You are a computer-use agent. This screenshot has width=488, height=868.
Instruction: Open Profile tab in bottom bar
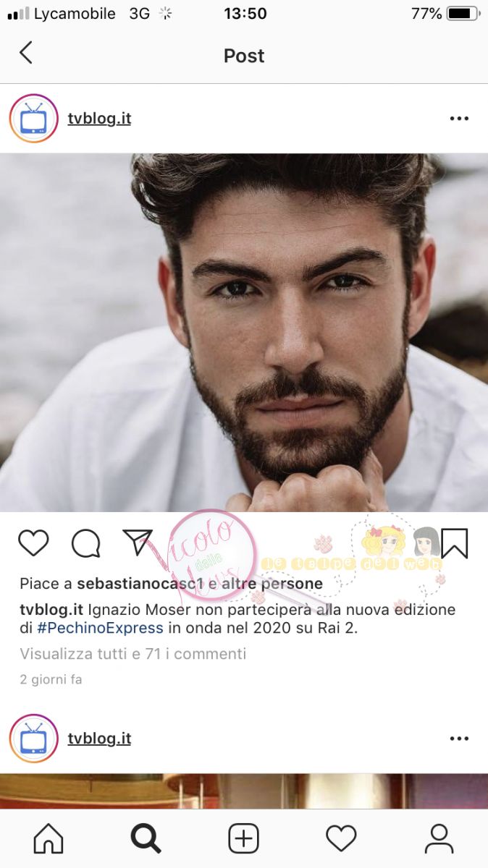tap(439, 839)
